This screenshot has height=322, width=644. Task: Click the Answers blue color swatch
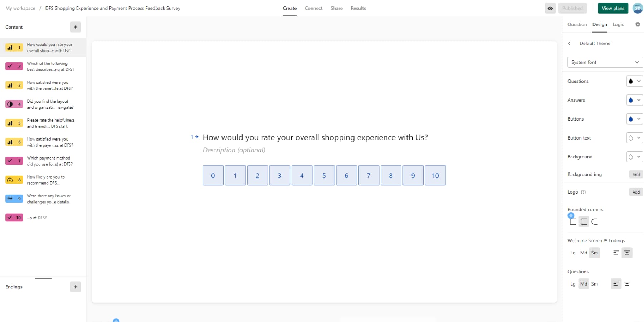click(x=631, y=100)
